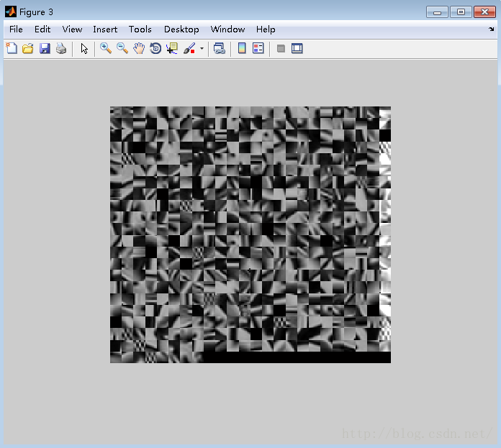Close the Figure 3 window

[x=484, y=12]
